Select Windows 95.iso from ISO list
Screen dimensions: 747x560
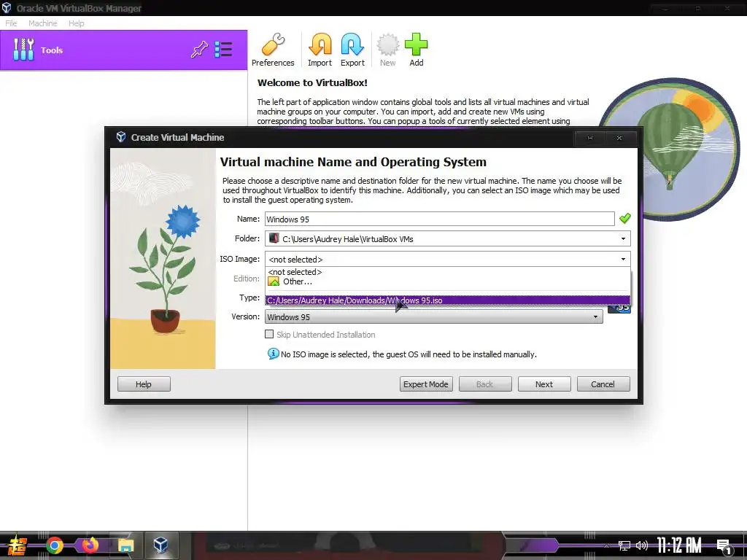(448, 300)
